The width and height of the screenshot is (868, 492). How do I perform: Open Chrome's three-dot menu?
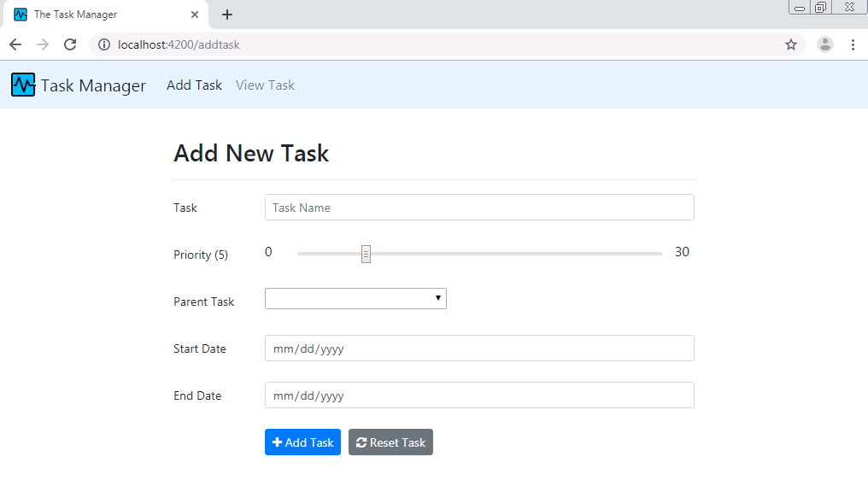point(853,44)
